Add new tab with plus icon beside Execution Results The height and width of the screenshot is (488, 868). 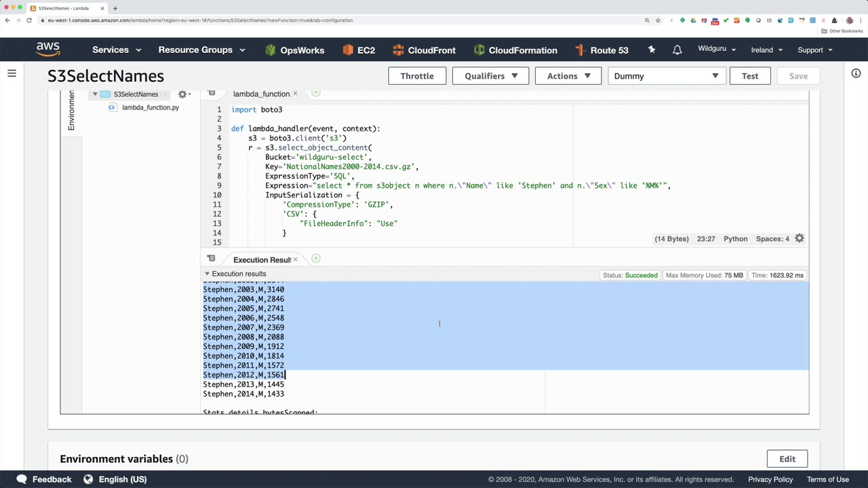315,259
